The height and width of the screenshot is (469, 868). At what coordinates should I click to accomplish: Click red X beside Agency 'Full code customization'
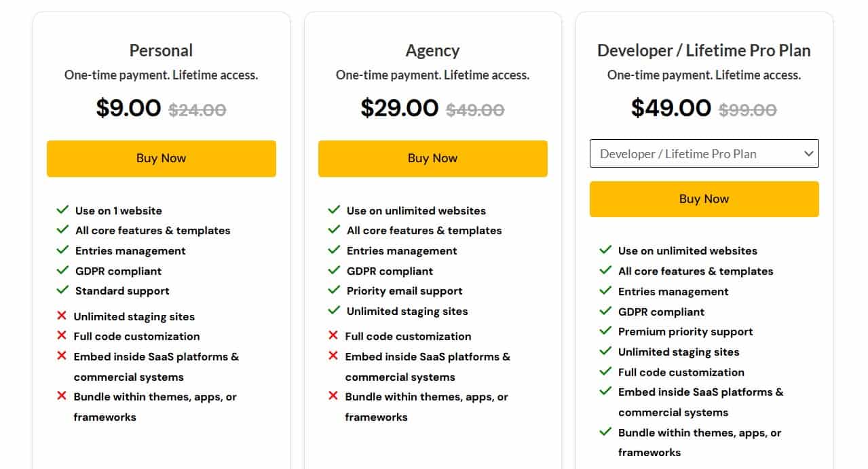333,335
